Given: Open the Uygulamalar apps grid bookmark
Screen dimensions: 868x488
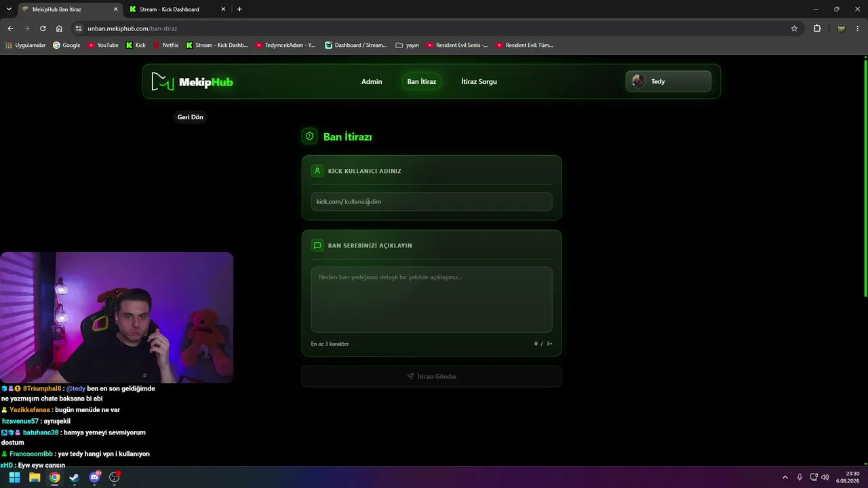Looking at the screenshot, I should (26, 45).
